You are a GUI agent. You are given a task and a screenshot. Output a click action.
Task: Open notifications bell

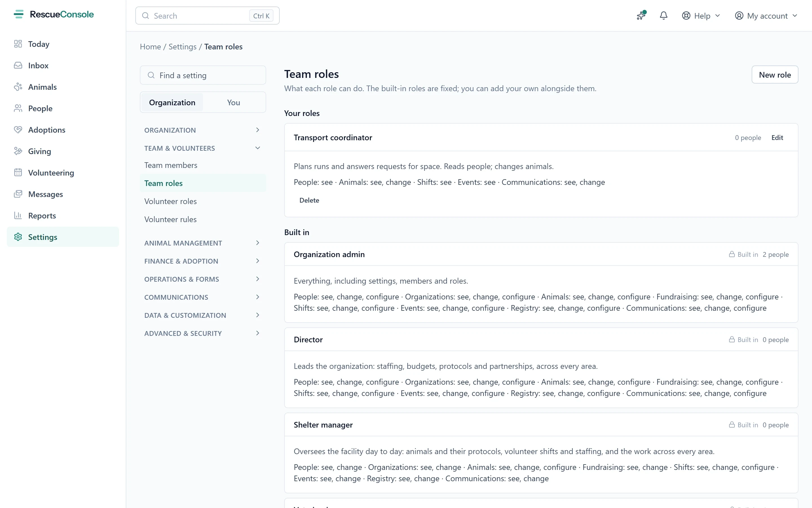pos(663,16)
